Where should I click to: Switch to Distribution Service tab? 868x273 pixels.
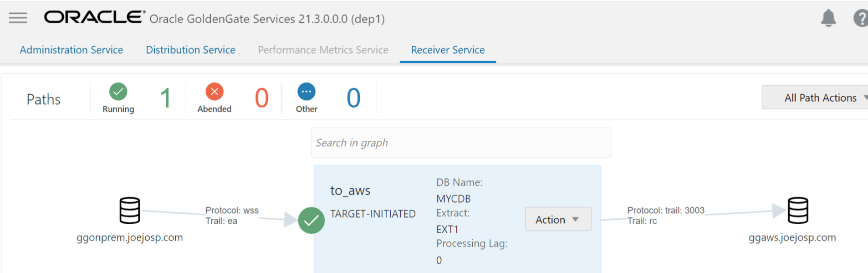191,50
